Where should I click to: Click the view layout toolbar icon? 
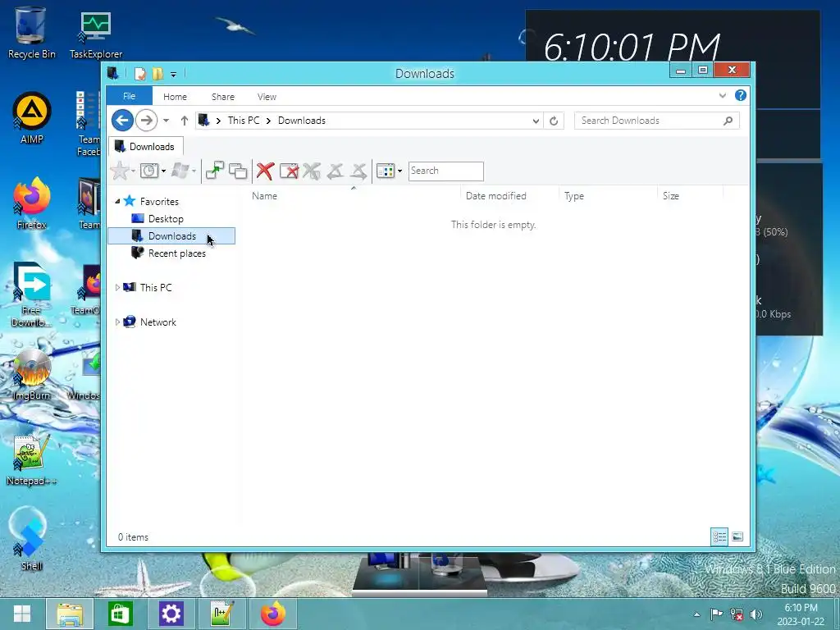pos(386,171)
